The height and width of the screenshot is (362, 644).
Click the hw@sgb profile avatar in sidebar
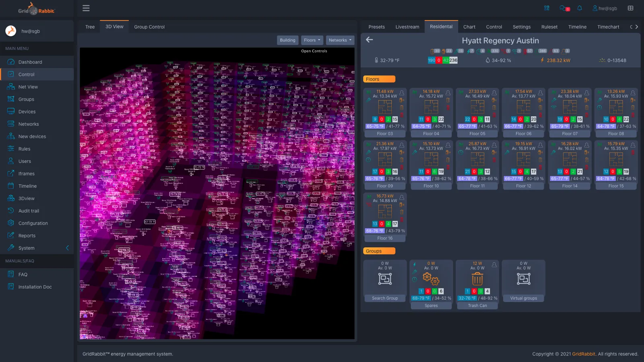[11, 31]
